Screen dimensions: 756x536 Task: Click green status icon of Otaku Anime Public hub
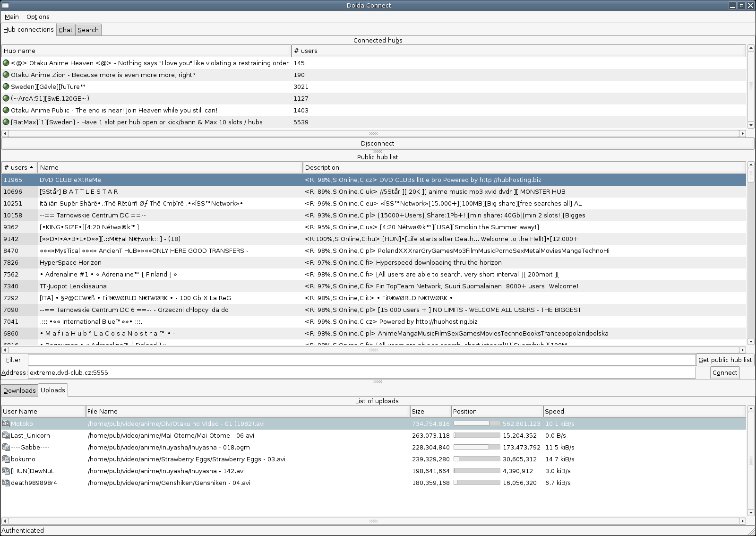coord(6,110)
